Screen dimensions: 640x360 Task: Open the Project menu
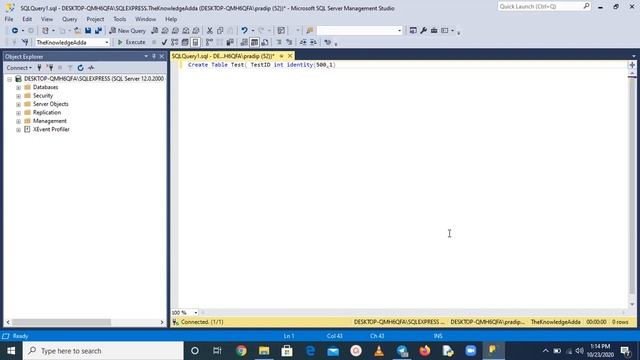tap(95, 19)
